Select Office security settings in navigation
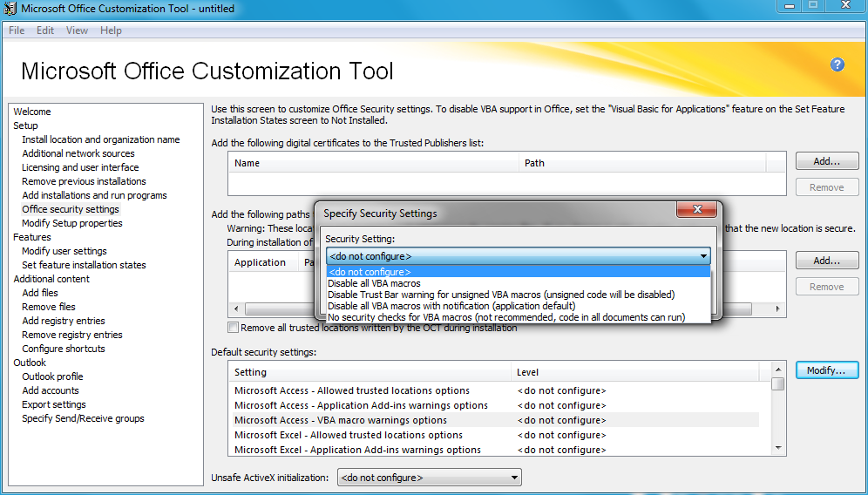The width and height of the screenshot is (868, 495). (71, 209)
